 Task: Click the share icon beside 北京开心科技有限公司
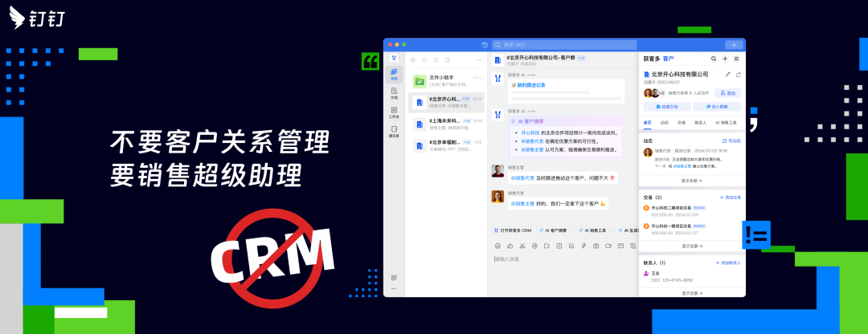[738, 74]
